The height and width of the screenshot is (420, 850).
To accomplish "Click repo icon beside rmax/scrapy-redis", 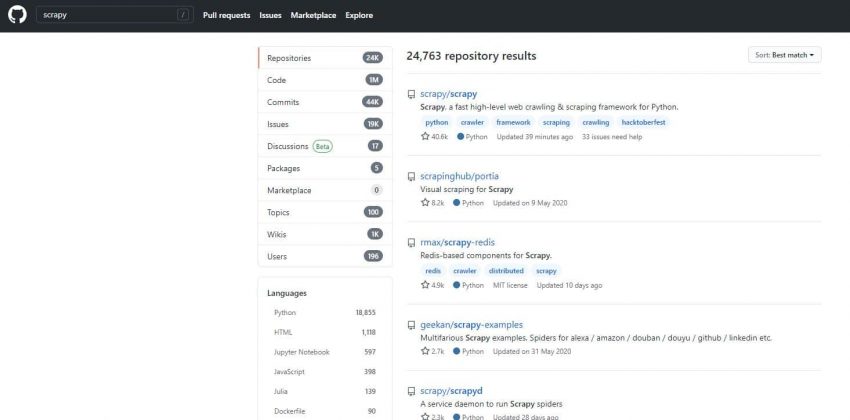I will point(411,243).
